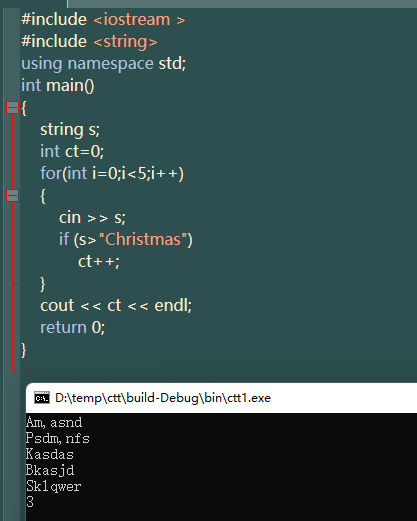Collapse the for loop fold marker

[12, 195]
